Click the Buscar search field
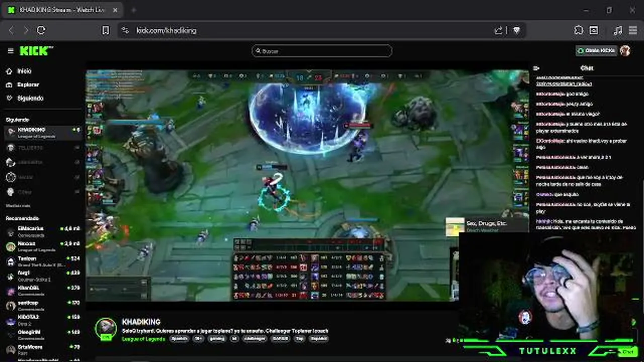This screenshot has height=362, width=644. [322, 51]
